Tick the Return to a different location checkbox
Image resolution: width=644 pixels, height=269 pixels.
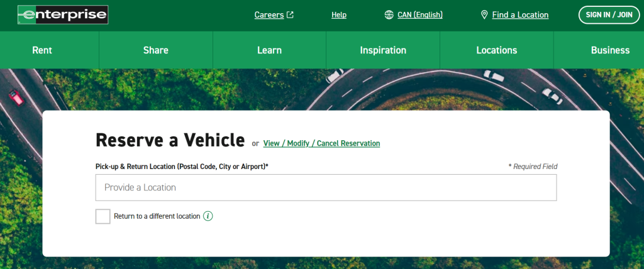tap(103, 216)
